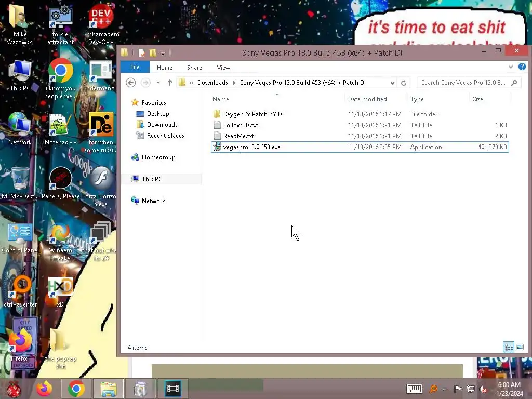Select Desktop under Favorites
The image size is (532, 399).
pyautogui.click(x=158, y=114)
